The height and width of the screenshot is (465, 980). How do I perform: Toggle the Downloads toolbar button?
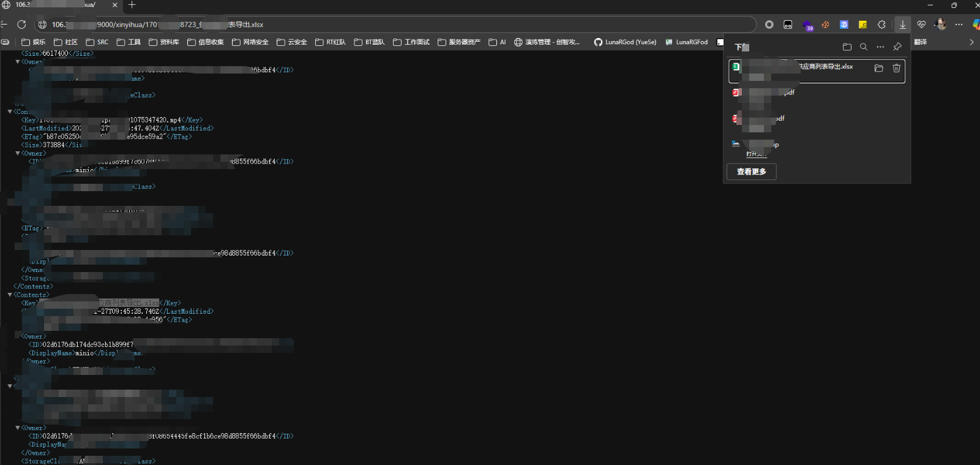(x=902, y=25)
